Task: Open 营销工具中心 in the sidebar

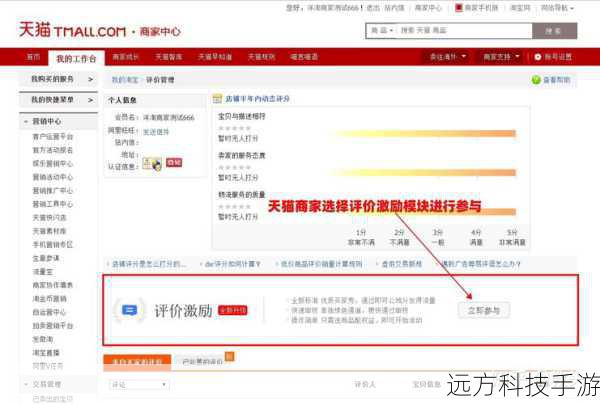Action: (x=52, y=204)
